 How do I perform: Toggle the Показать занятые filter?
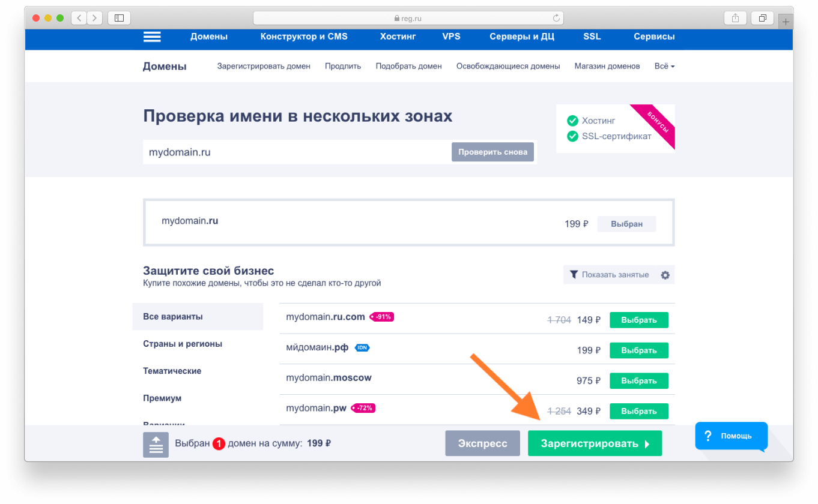click(x=609, y=275)
